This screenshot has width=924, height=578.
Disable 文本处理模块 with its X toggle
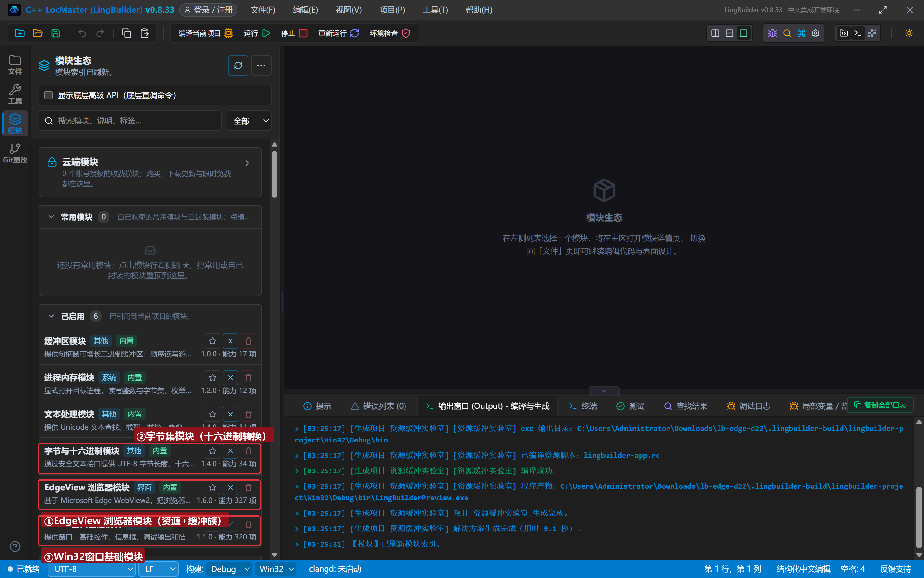coord(231,414)
